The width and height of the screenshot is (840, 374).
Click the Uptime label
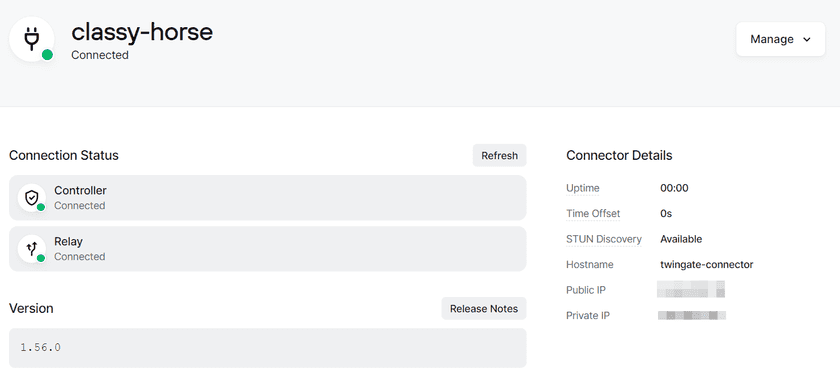coord(583,188)
